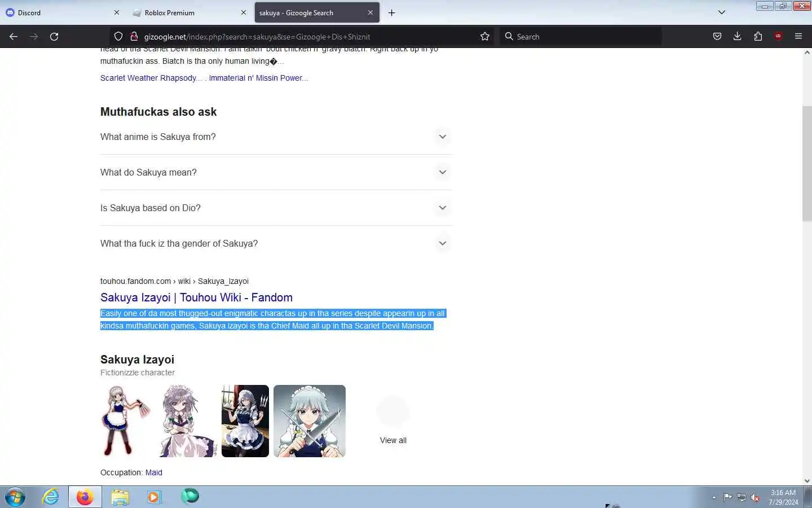Click Muthafuckas also ask heading

point(158,112)
